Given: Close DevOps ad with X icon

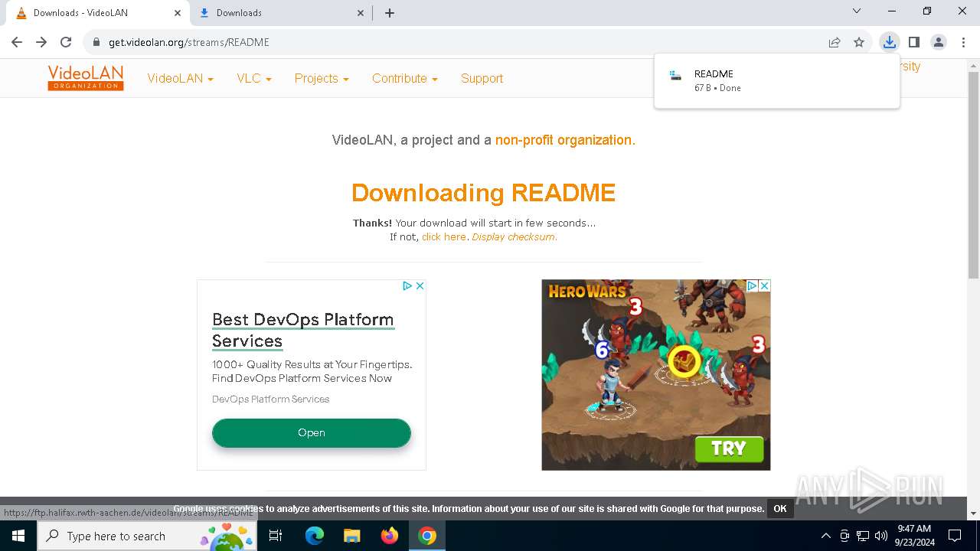Looking at the screenshot, I should point(420,285).
